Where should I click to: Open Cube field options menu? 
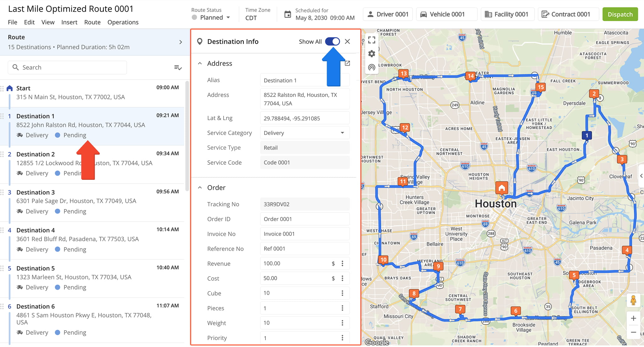click(342, 293)
